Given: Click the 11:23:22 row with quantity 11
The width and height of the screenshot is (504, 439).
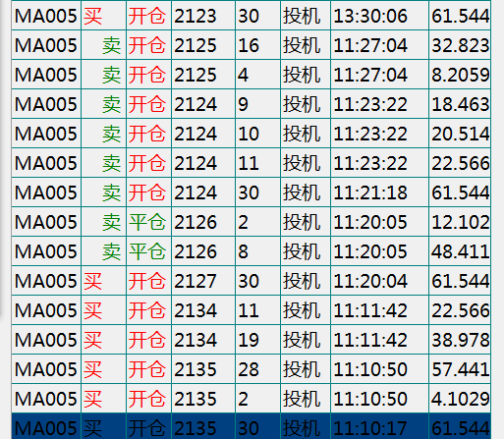Looking at the screenshot, I should coord(252,163).
